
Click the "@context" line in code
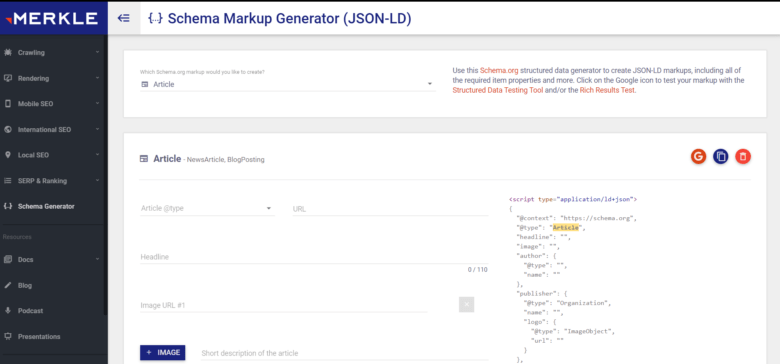click(577, 218)
